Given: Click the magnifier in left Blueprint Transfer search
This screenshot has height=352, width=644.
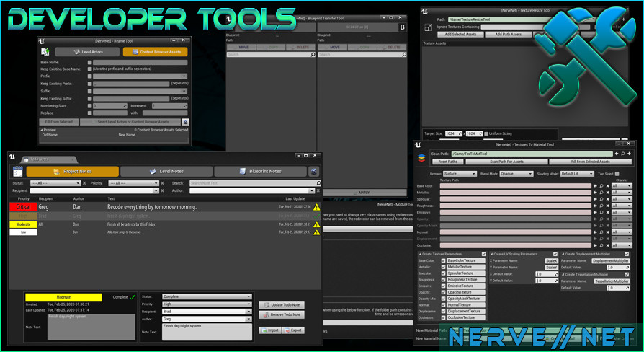Looking at the screenshot, I should click(x=313, y=55).
